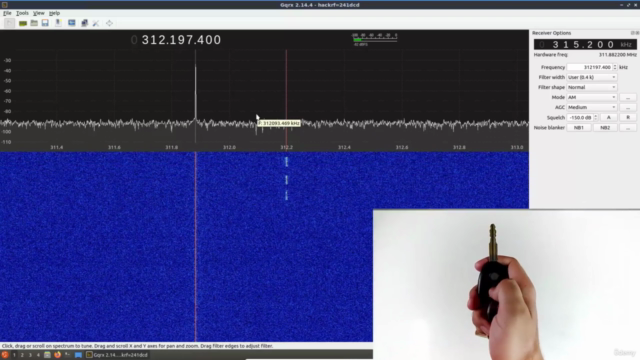This screenshot has width=640, height=360.
Task: Open the Help menu
Action: pyautogui.click(x=54, y=13)
